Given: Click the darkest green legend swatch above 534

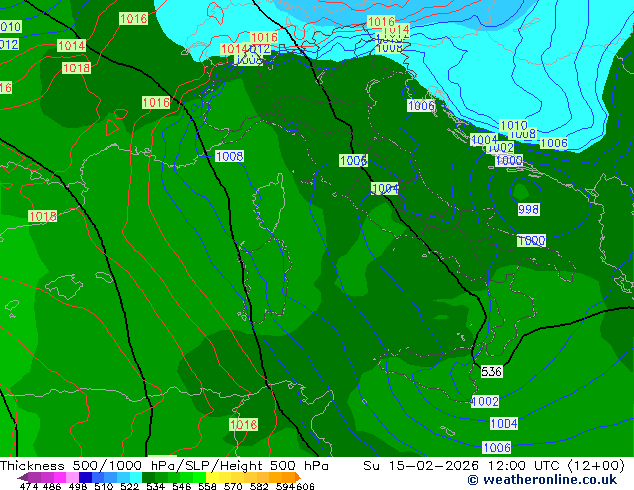Looking at the screenshot, I should click(148, 477).
